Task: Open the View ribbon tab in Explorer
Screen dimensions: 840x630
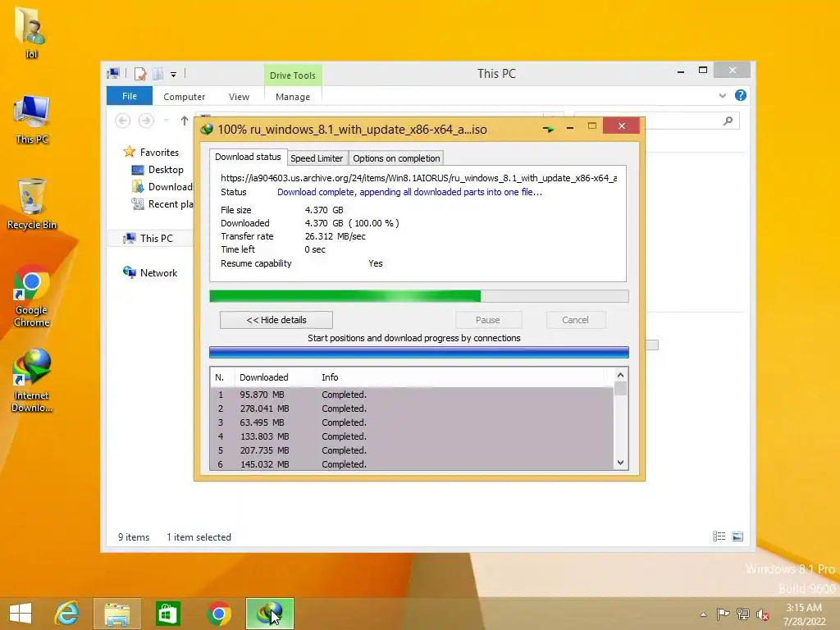Action: pos(239,97)
